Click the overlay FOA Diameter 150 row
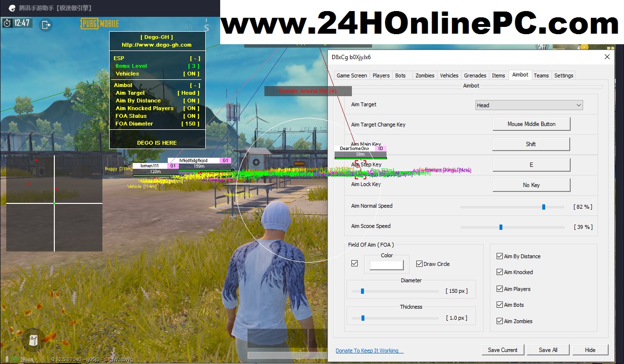The image size is (624, 364). tap(157, 124)
